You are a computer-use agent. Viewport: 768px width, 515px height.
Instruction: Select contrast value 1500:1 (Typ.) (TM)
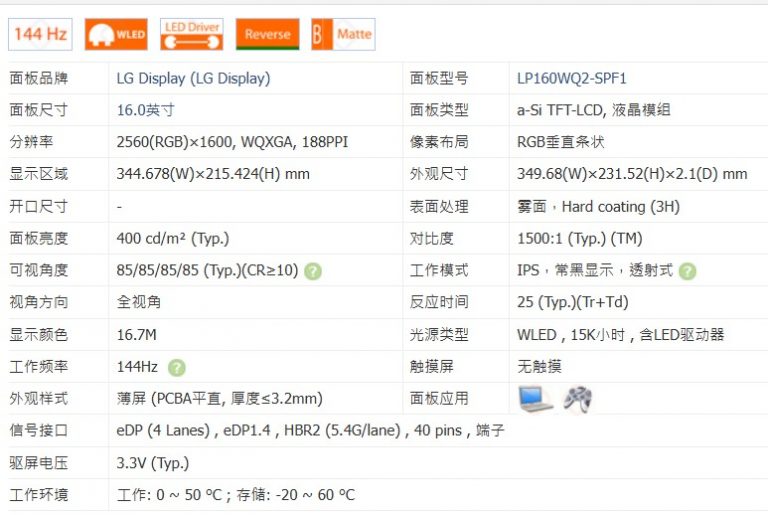pos(580,239)
